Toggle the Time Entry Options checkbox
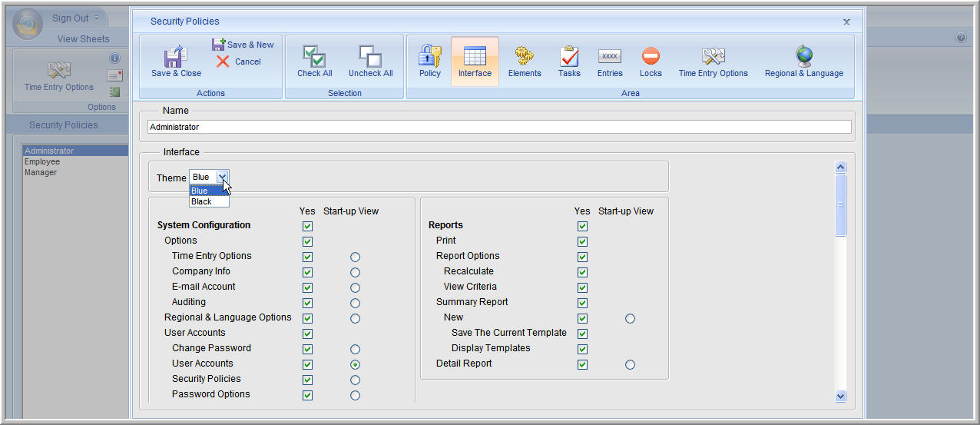The width and height of the screenshot is (980, 425). point(307,257)
